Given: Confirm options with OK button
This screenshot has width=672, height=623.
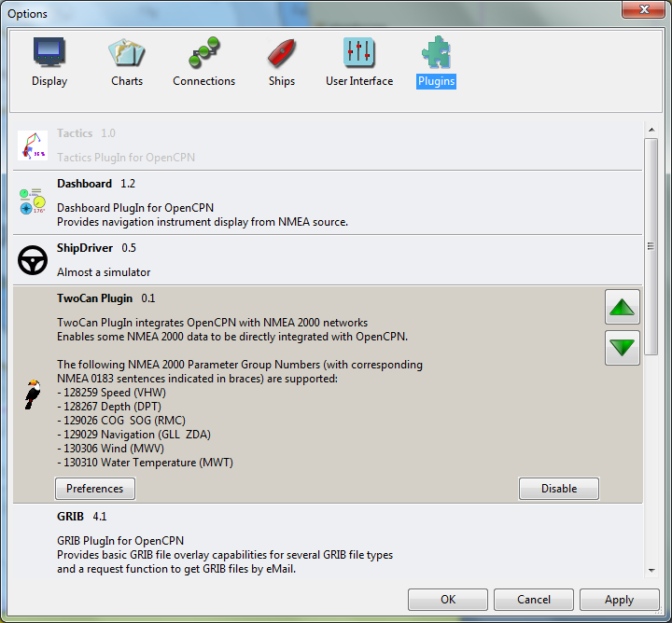Looking at the screenshot, I should [448, 600].
